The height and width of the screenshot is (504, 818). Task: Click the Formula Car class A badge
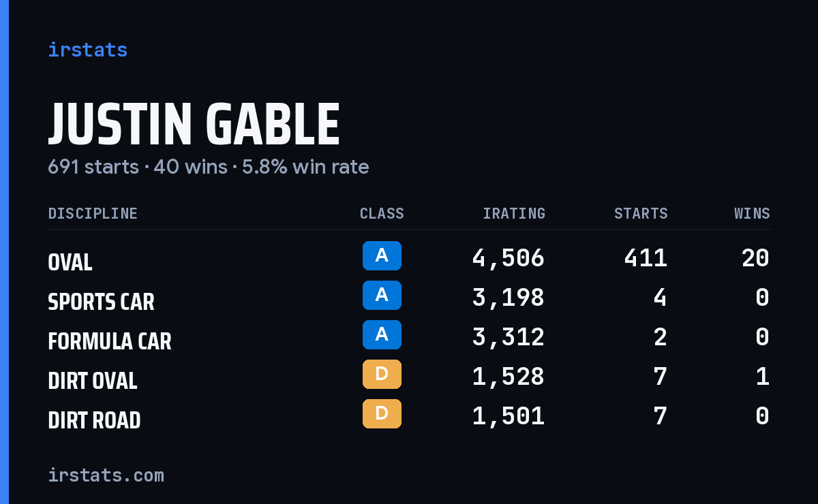click(x=382, y=334)
